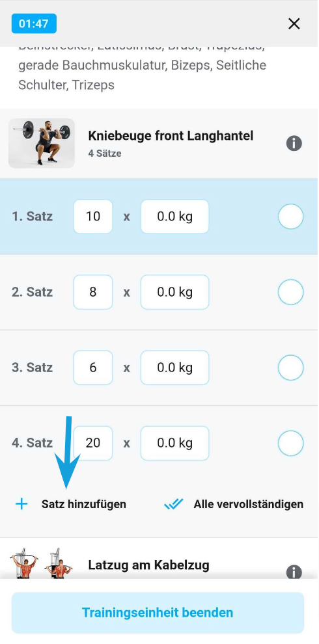Edit weight field of 4. Satz
The image size is (319, 644).
pyautogui.click(x=174, y=443)
